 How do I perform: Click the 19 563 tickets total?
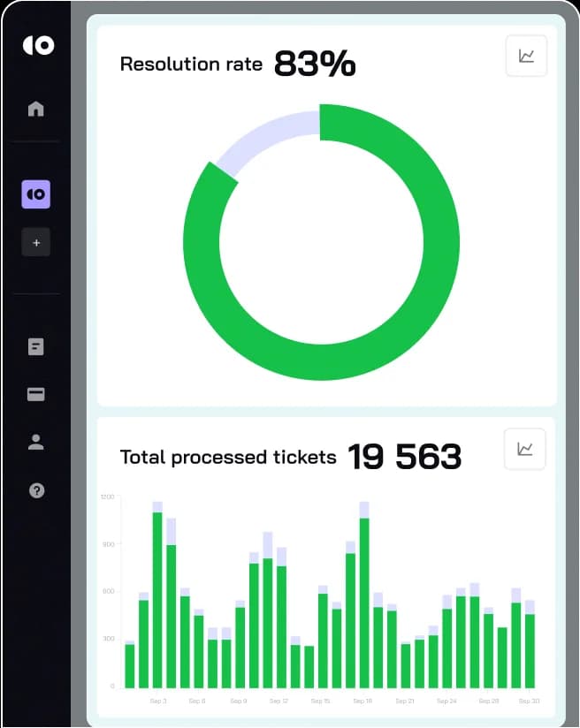click(404, 457)
